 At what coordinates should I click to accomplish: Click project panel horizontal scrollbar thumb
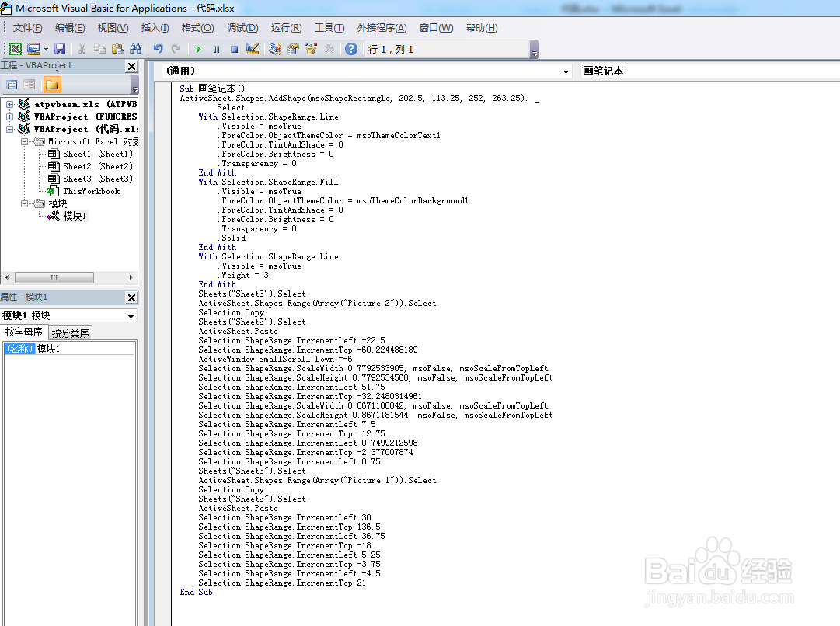54,277
